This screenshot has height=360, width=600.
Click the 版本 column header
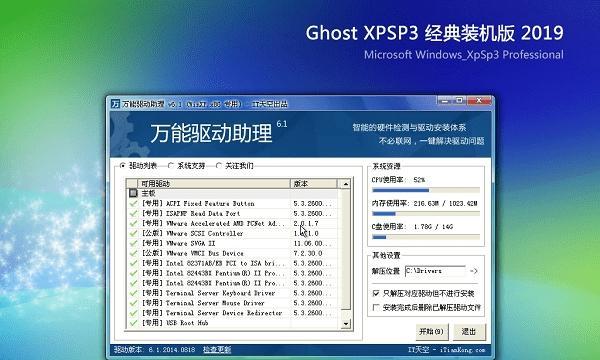point(314,184)
